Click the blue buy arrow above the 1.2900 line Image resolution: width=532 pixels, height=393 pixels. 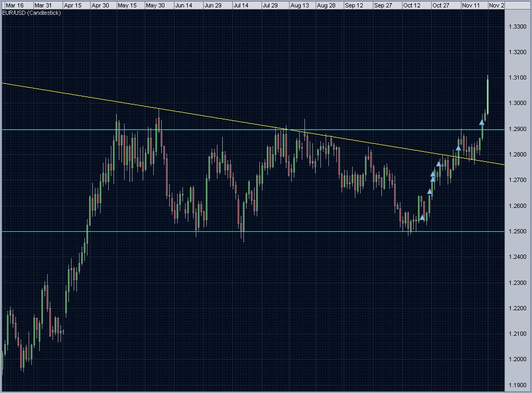[482, 123]
